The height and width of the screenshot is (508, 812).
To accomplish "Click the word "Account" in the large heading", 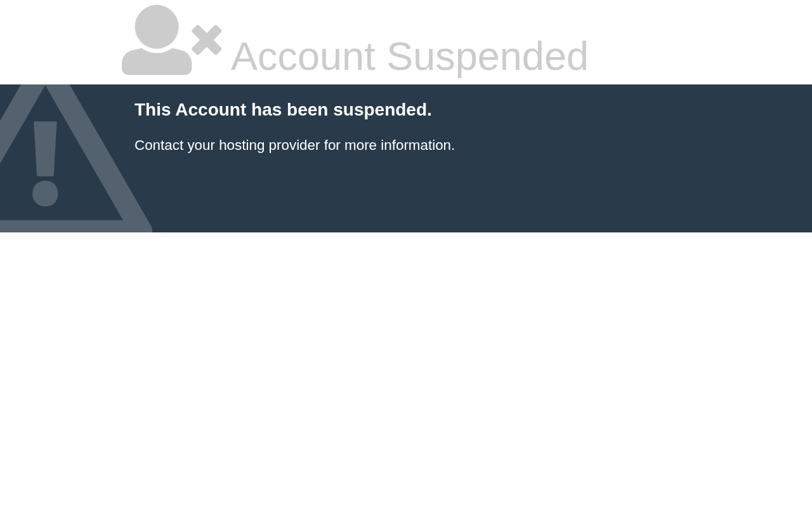I will (x=303, y=57).
